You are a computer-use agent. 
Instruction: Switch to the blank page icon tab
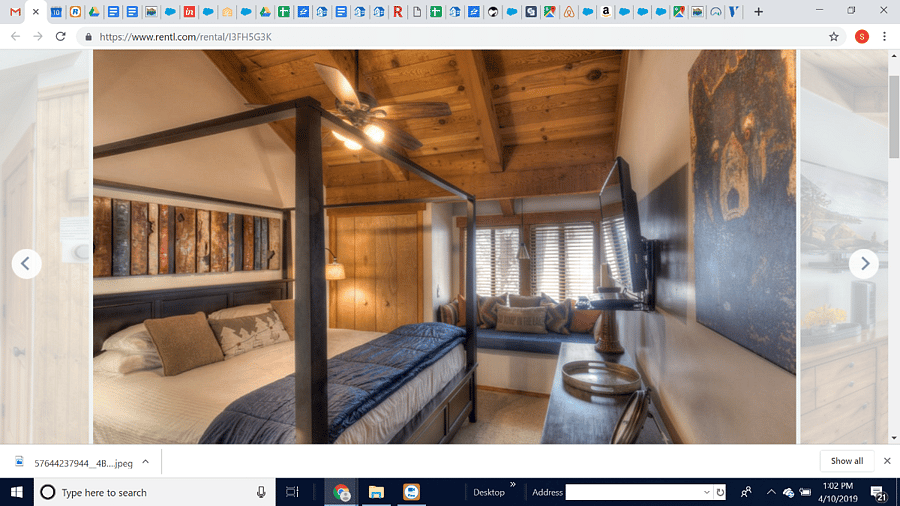pyautogui.click(x=417, y=11)
